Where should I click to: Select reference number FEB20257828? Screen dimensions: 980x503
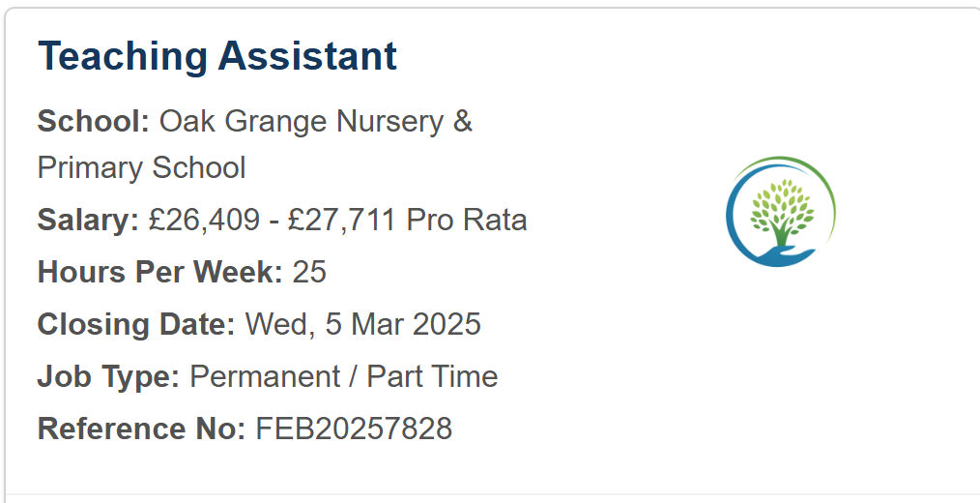coord(354,429)
